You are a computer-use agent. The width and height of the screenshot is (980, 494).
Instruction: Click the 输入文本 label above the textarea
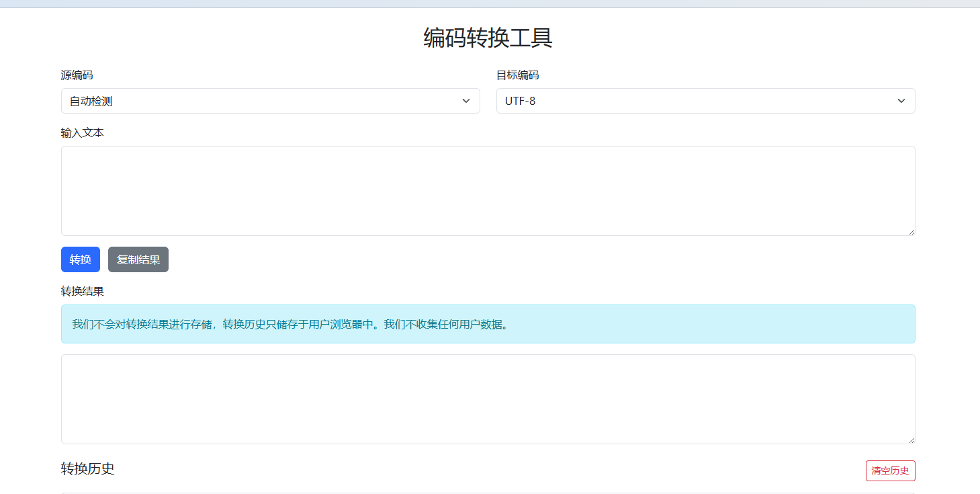point(82,132)
